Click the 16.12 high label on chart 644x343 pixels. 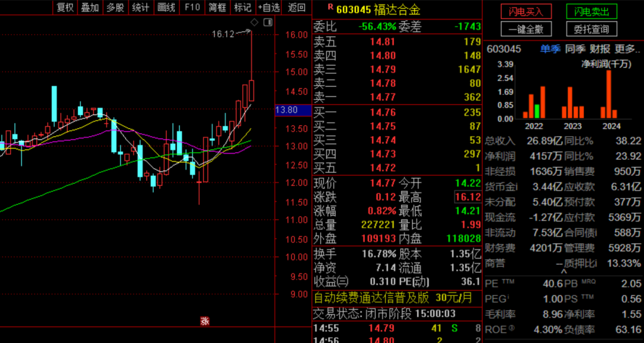[x=222, y=35]
